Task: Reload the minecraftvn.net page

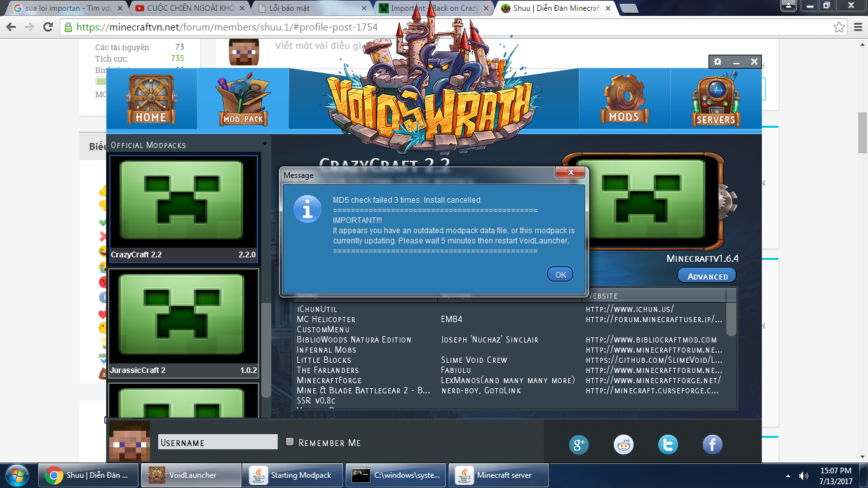Action: (48, 27)
